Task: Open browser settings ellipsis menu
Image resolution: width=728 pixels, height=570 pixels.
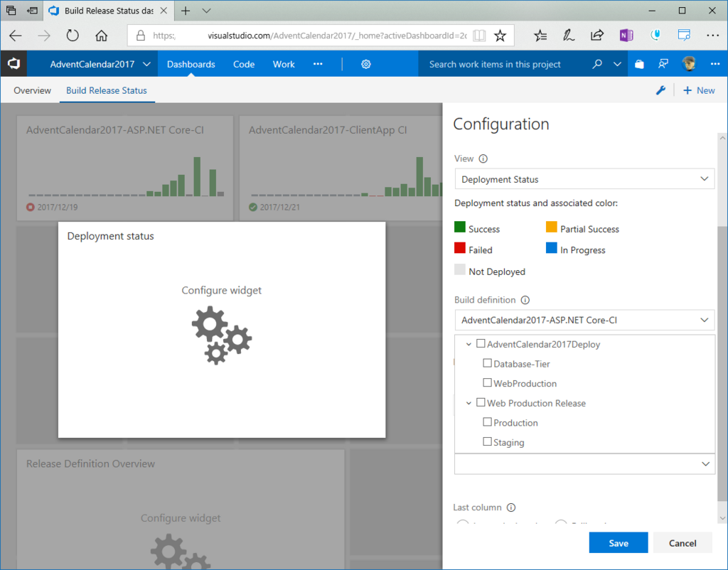Action: 712,36
